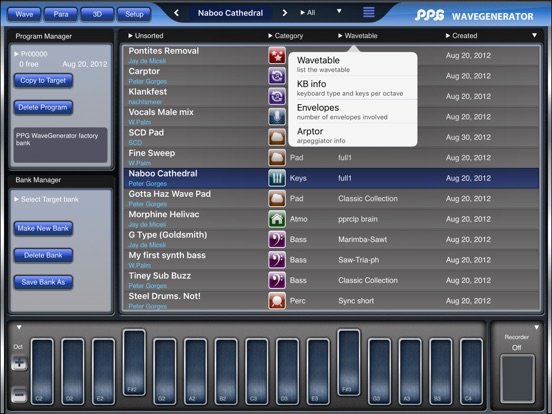Click Delete Program button
Viewport: 552px width, 414px height.
pyautogui.click(x=43, y=107)
